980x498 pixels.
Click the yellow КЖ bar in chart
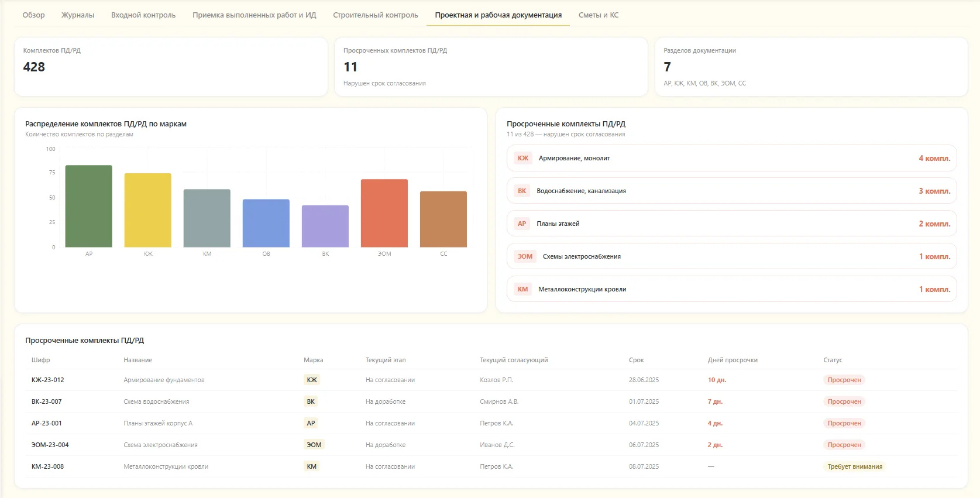point(148,210)
